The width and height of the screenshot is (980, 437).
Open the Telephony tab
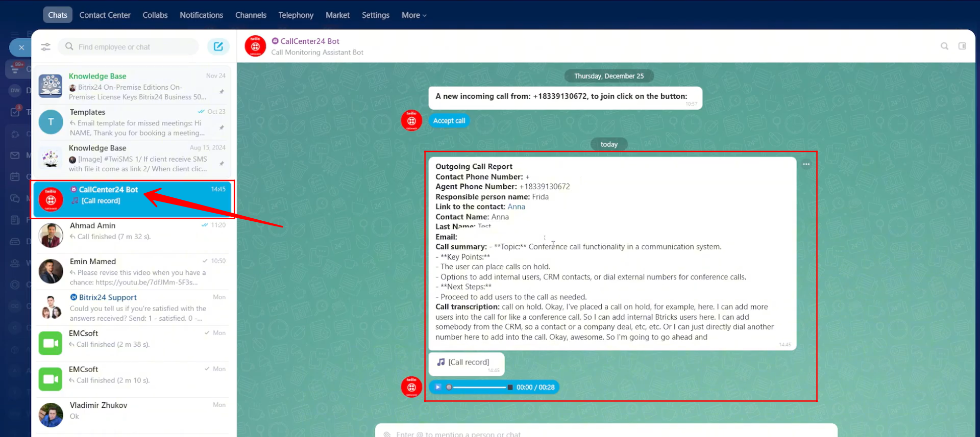pos(296,15)
